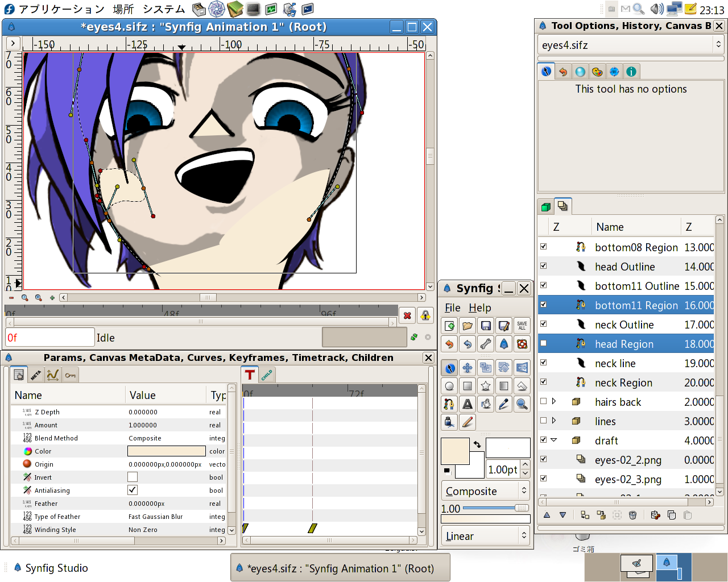Select the Gradient tool
The height and width of the screenshot is (582, 728).
pyautogui.click(x=504, y=386)
